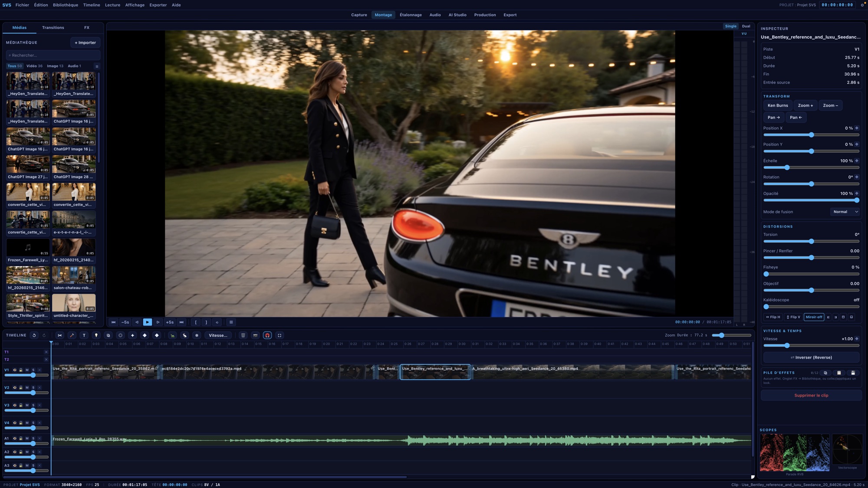Open the FX tab in media panel
The width and height of the screenshot is (868, 488).
coord(87,28)
